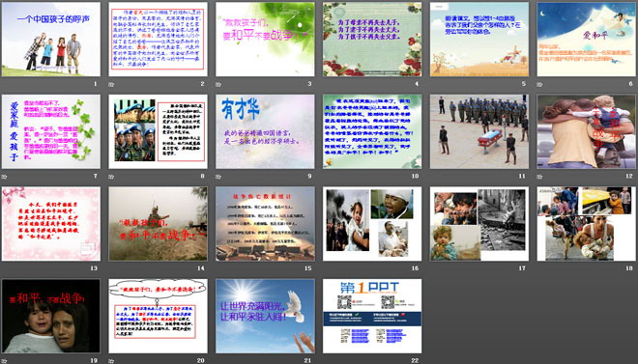Select slide 3 with green leaves background
Screen dimensions: 638x364
click(x=265, y=39)
